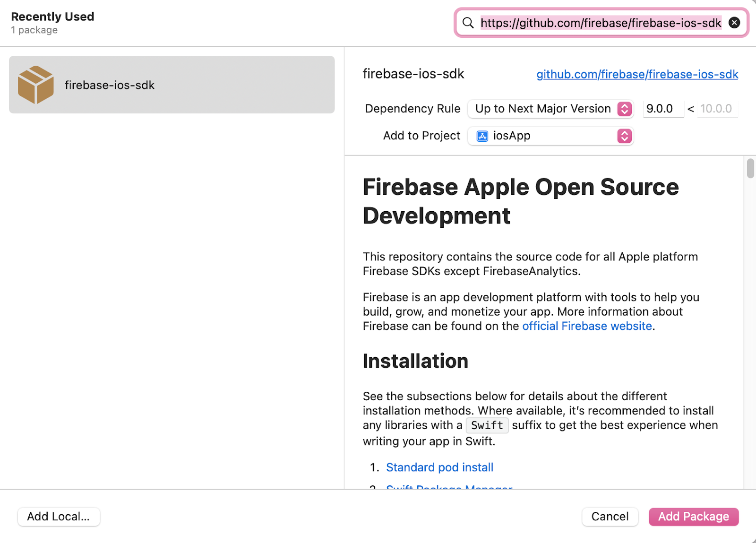Click the 10.0.0 maximum version field
Viewport: 756px width, 543px height.
point(717,109)
